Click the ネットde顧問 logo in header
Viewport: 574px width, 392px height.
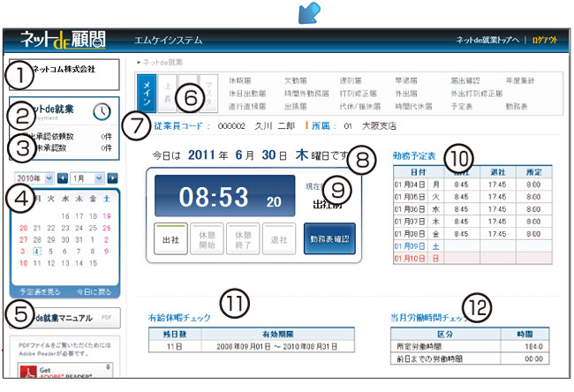click(x=63, y=40)
